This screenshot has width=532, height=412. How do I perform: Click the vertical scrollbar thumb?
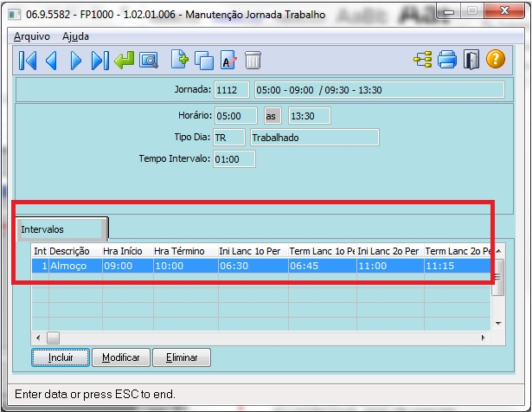pos(497,277)
